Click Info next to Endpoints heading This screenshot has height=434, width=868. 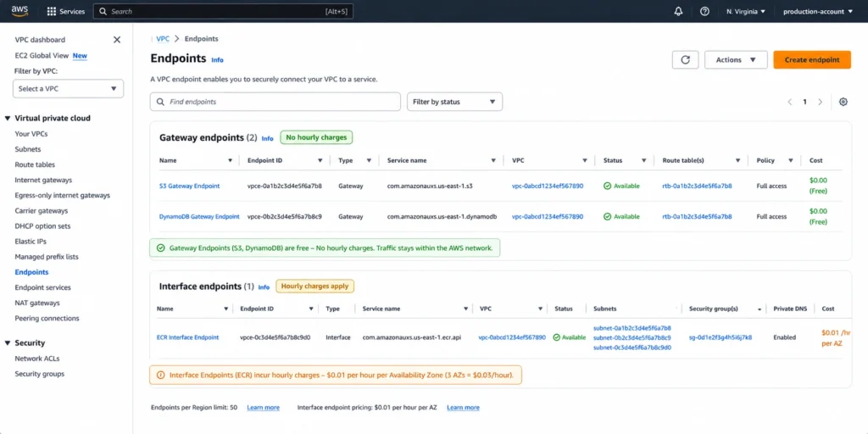(218, 60)
